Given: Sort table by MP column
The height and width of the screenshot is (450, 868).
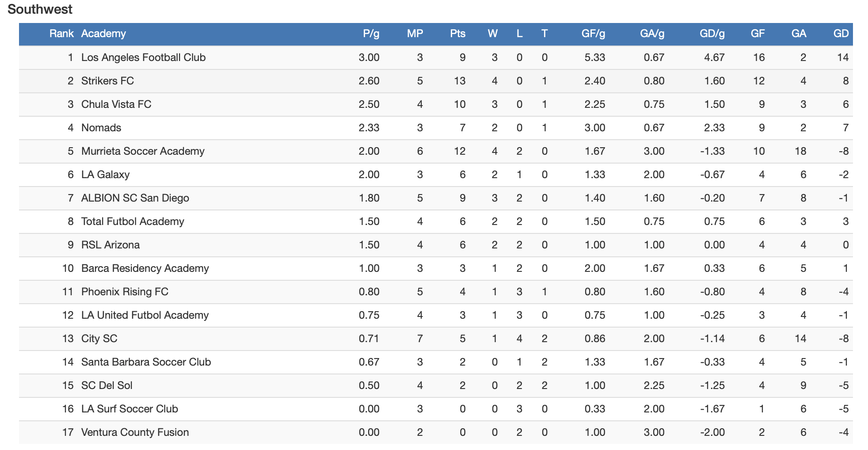Looking at the screenshot, I should coord(415,34).
